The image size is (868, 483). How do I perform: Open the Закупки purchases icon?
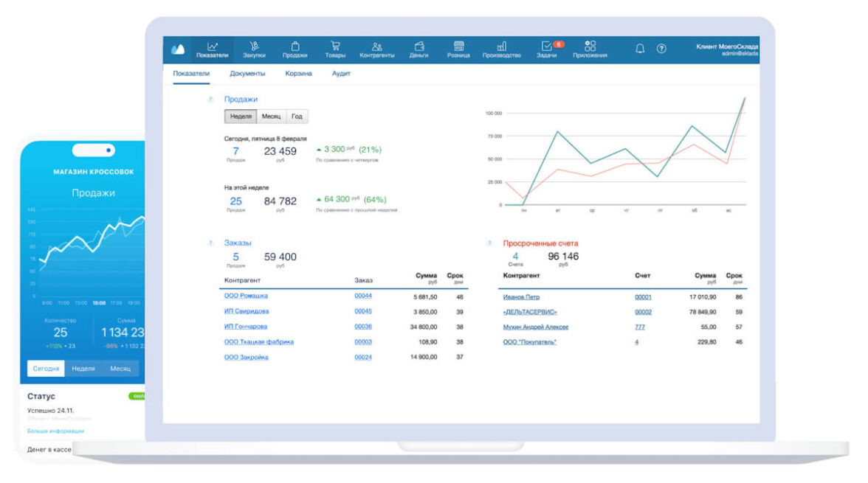[254, 47]
